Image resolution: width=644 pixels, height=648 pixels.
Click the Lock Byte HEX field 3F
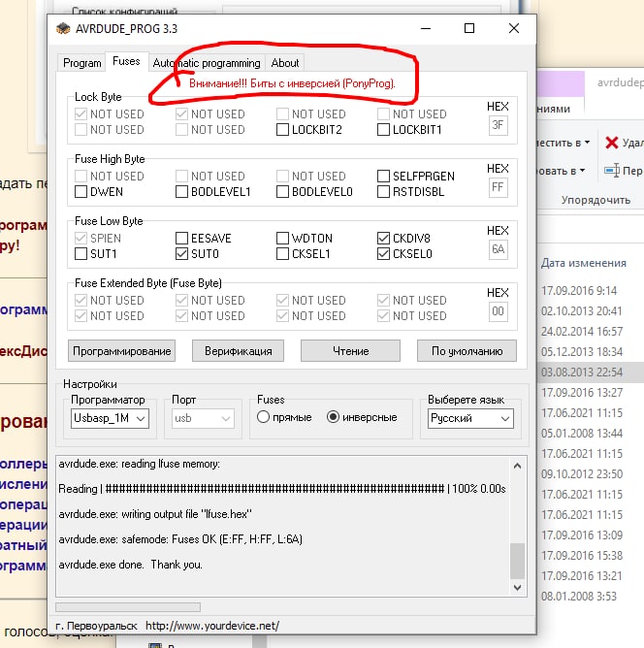[x=499, y=125]
